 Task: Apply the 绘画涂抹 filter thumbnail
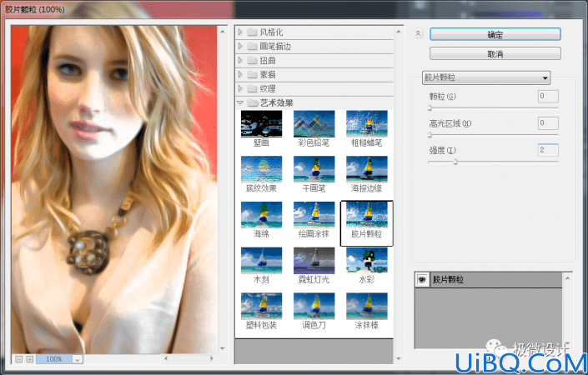314,215
